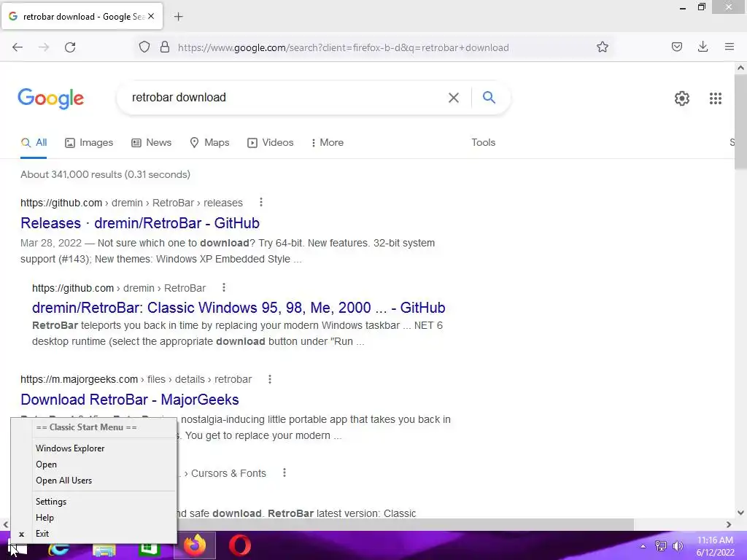This screenshot has width=747, height=560.
Task: Open options menu for github releases result
Action: [x=260, y=203]
